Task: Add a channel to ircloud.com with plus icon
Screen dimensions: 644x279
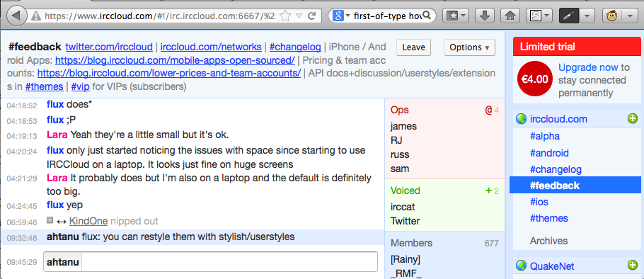Action: coord(633,119)
